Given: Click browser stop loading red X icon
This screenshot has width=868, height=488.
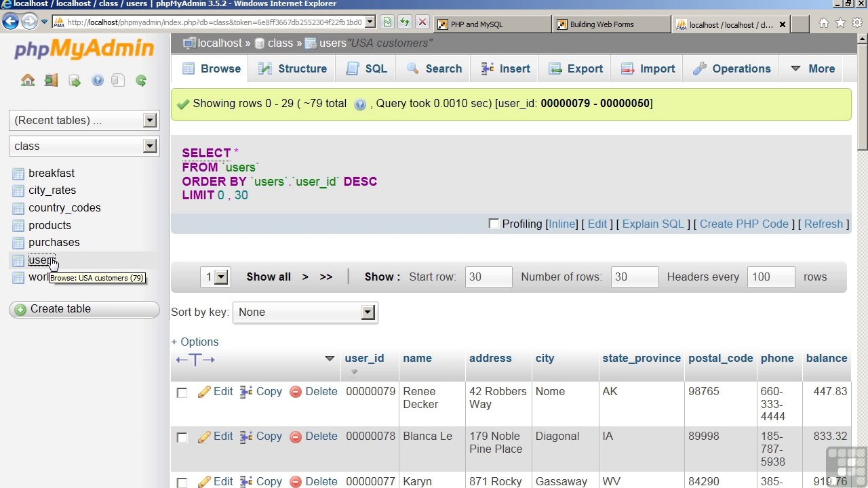Looking at the screenshot, I should tap(422, 22).
